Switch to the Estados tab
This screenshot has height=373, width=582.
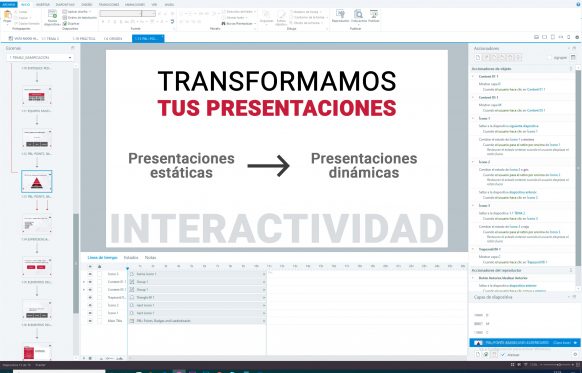131,258
